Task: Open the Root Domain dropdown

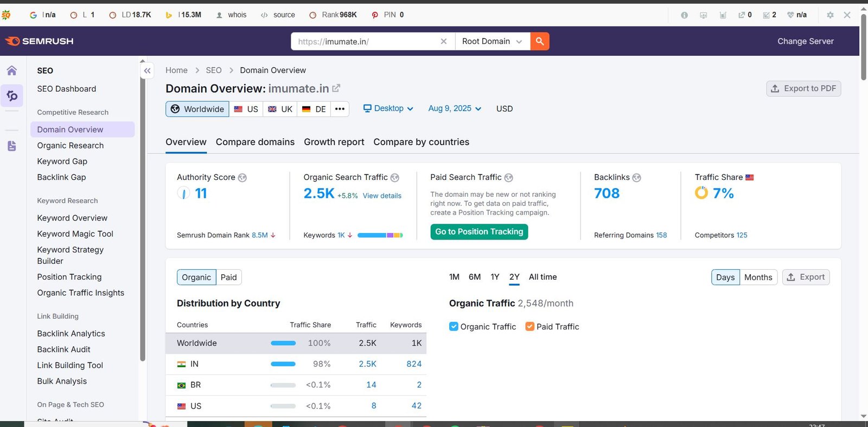Action: pos(492,41)
